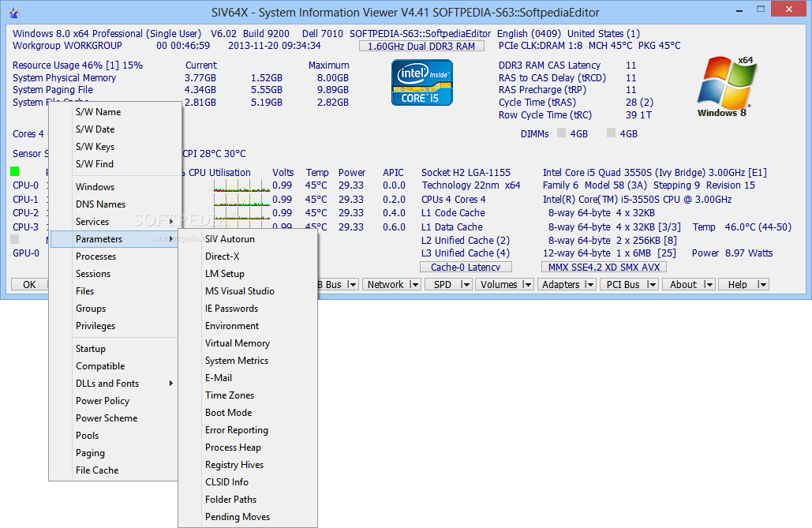Click the grey square above GPU-0
This screenshot has height=528, width=812.
point(14,239)
